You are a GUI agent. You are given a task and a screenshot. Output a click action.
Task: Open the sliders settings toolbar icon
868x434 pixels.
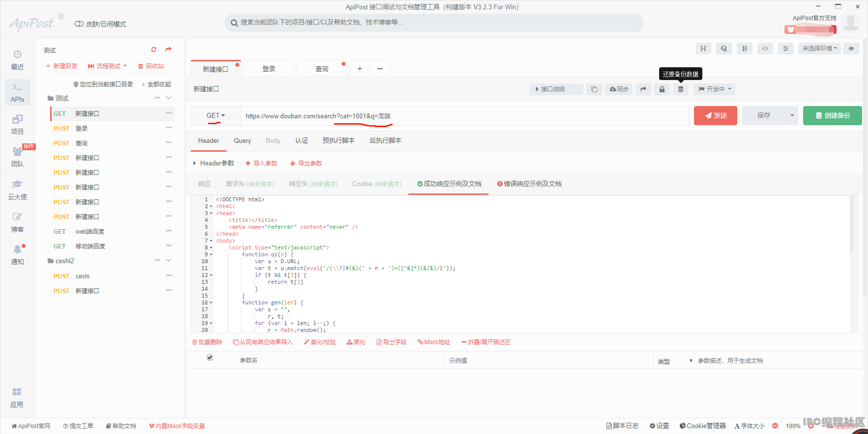(785, 49)
